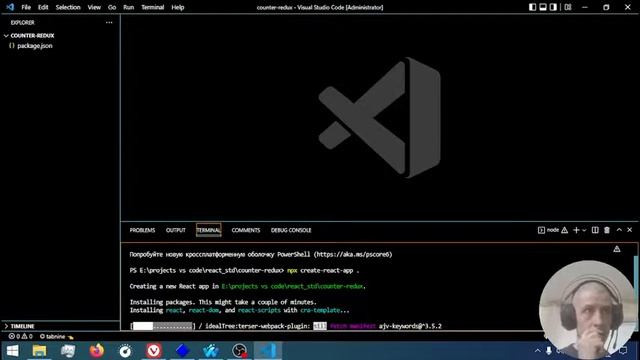Click the 'idealTree:terser-webpack-plugin' terminal text

click(x=258, y=326)
